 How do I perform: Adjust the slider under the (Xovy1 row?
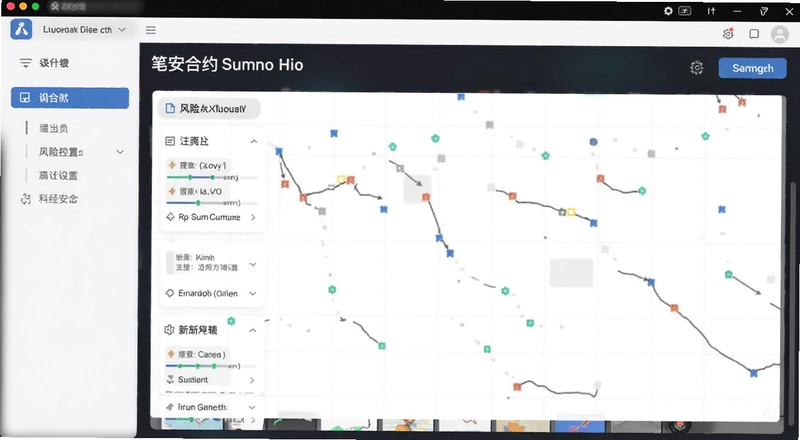[x=212, y=178]
